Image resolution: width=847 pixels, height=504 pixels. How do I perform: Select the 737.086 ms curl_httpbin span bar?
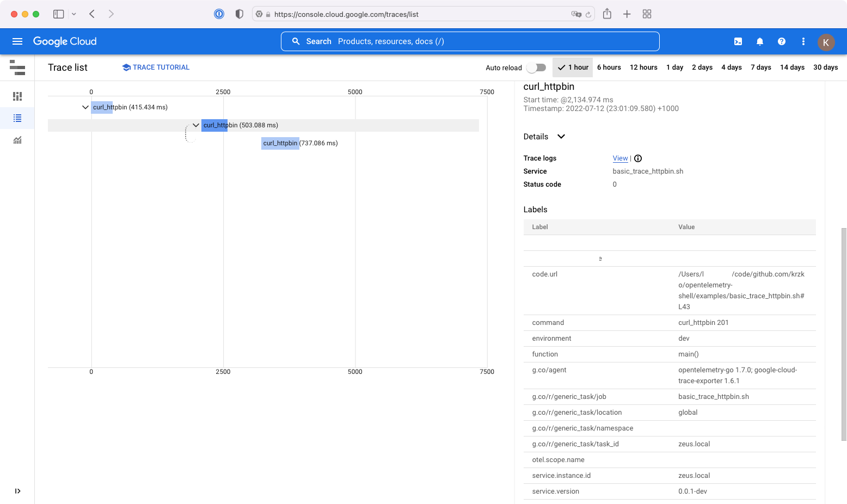(x=280, y=143)
